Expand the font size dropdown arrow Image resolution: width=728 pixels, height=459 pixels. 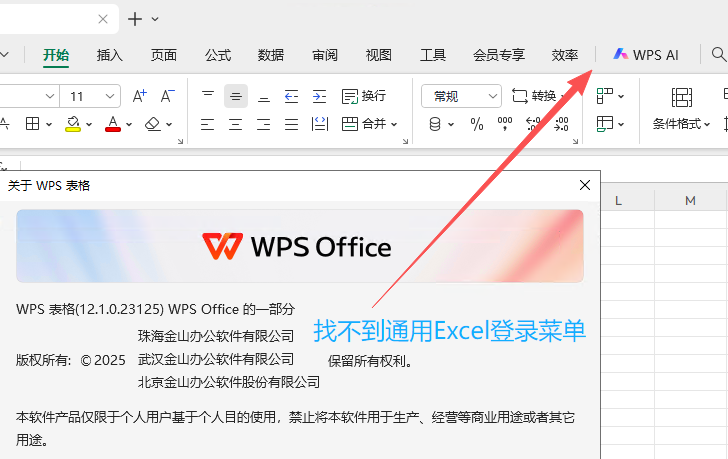pyautogui.click(x=110, y=96)
